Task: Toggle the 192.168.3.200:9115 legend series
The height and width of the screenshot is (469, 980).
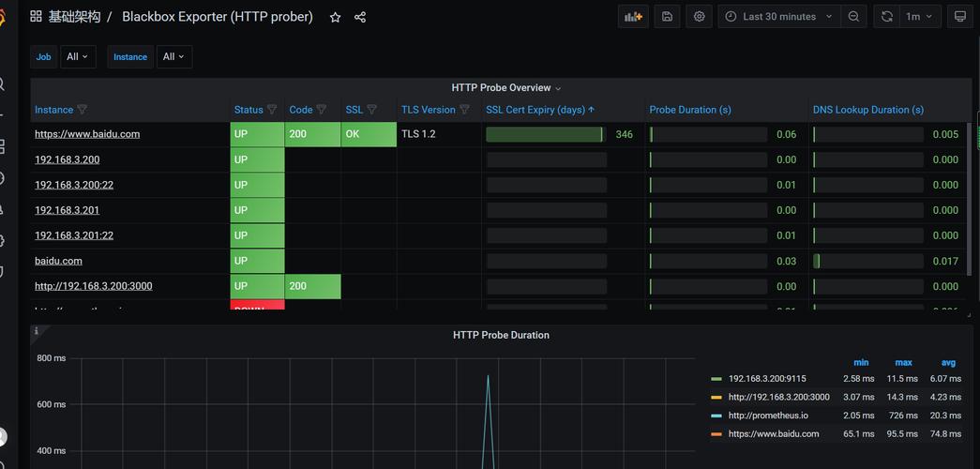Action: (x=766, y=379)
